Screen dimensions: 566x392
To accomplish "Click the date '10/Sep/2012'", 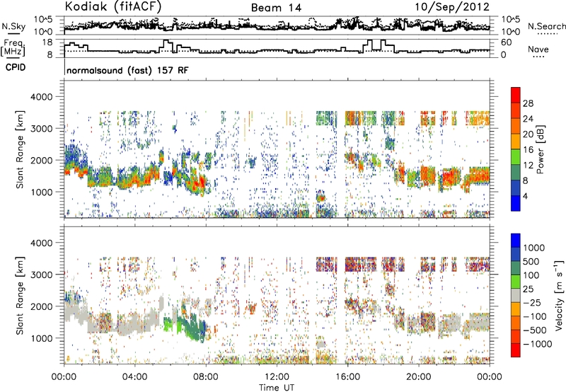I will click(452, 7).
